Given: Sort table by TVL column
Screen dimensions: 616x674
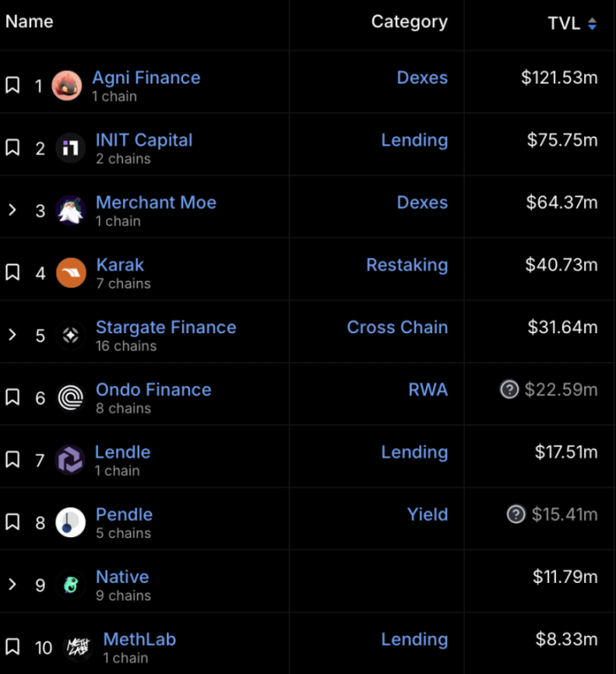Looking at the screenshot, I should tap(572, 24).
